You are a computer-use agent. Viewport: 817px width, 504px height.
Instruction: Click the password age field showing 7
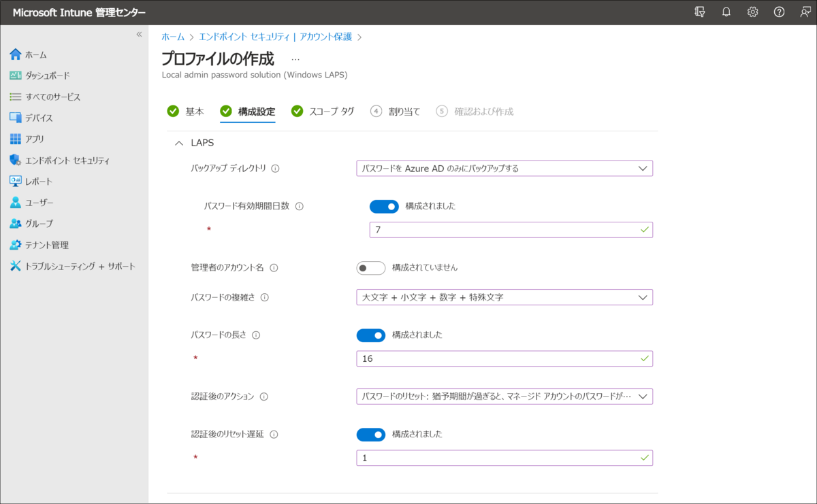pyautogui.click(x=511, y=230)
